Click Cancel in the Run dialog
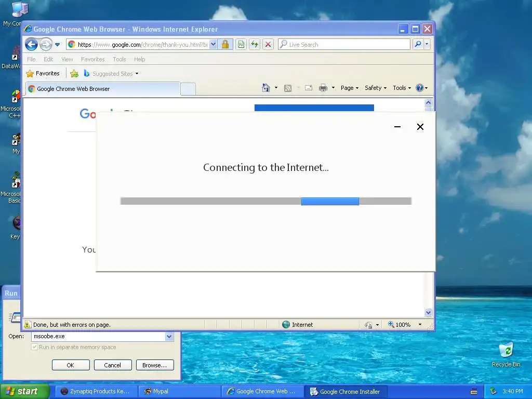 [x=113, y=365]
